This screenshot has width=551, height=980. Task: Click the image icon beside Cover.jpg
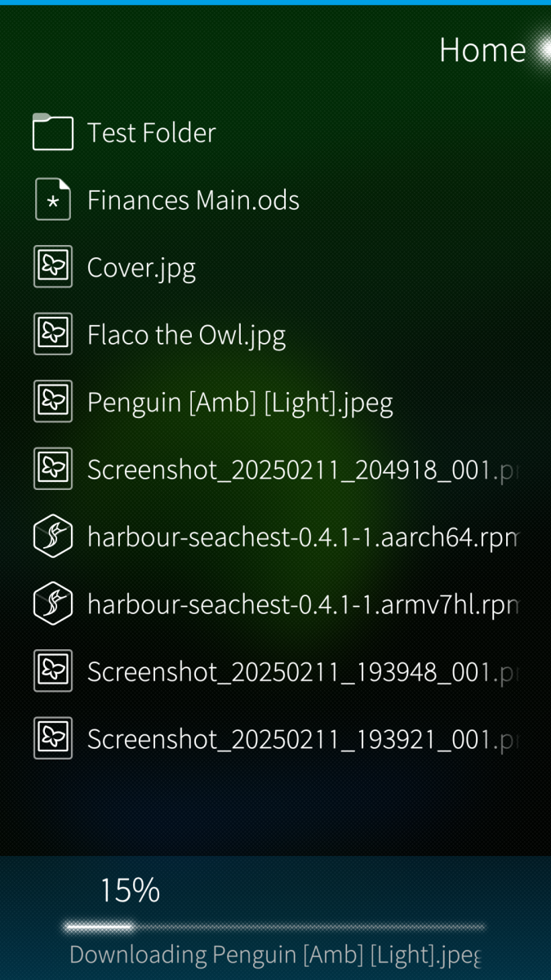tap(53, 267)
